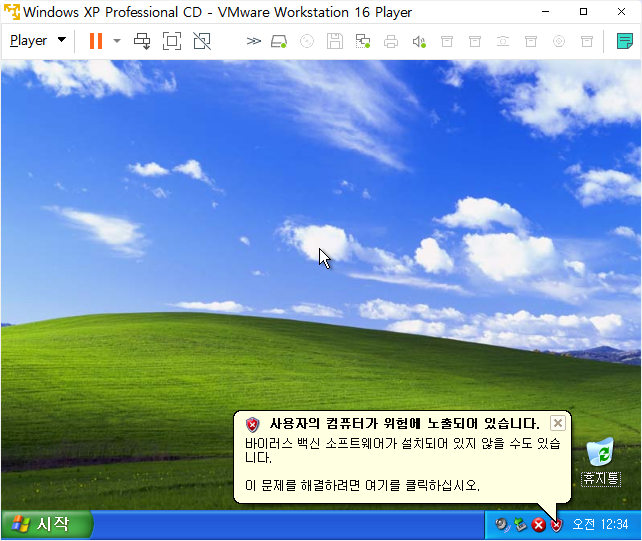Click the green network tray icon
Image resolution: width=642 pixels, height=541 pixels.
click(x=520, y=525)
